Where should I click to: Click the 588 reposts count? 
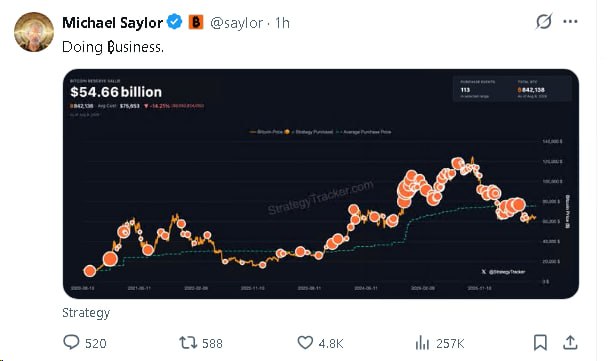[212, 343]
